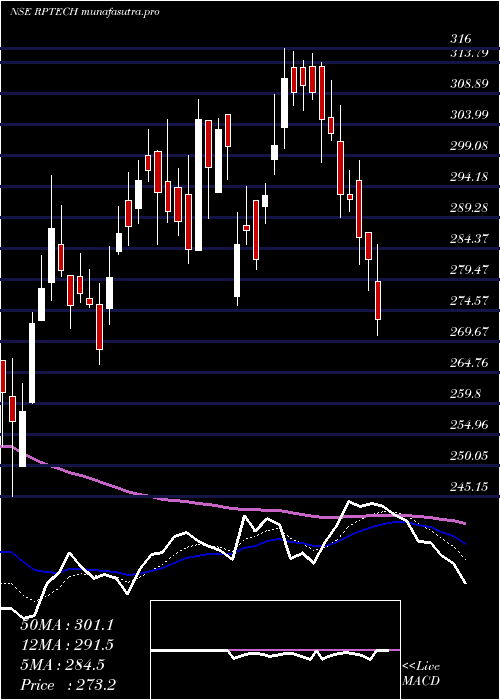Click the 316 price axis label

(461, 39)
